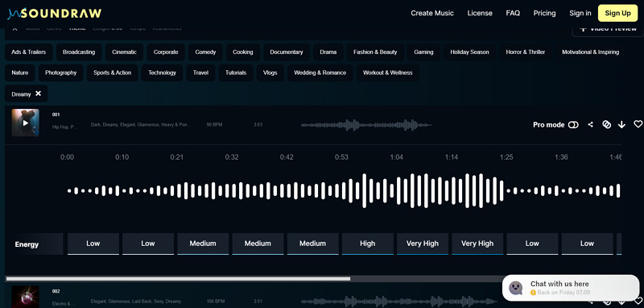Viewport: 644px width, 308px height.
Task: Jump to the 1:04 timeline marker
Action: tap(396, 157)
